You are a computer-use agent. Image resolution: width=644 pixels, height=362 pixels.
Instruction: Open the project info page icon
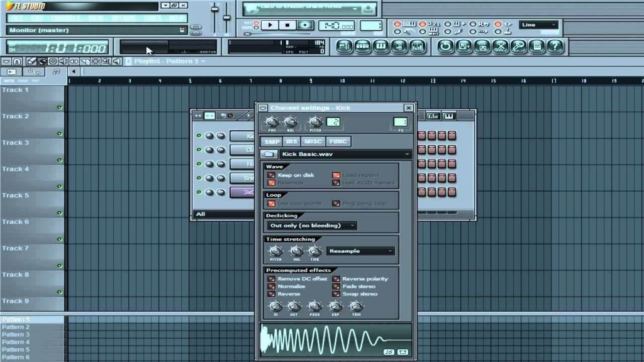(537, 47)
